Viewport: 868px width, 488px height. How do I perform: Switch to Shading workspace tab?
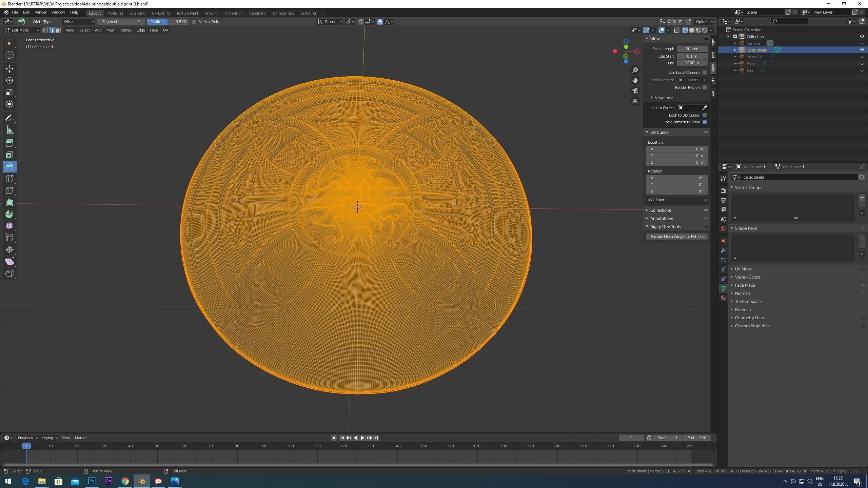pos(212,13)
